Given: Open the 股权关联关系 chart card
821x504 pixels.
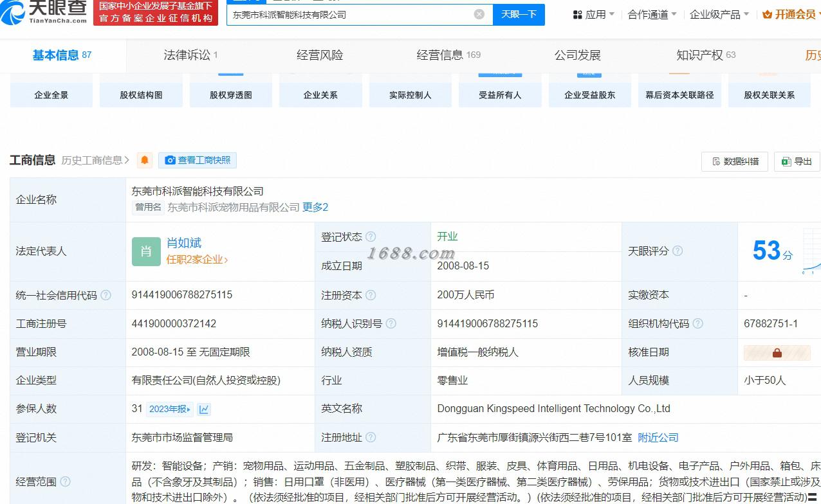Looking at the screenshot, I should coord(770,91).
